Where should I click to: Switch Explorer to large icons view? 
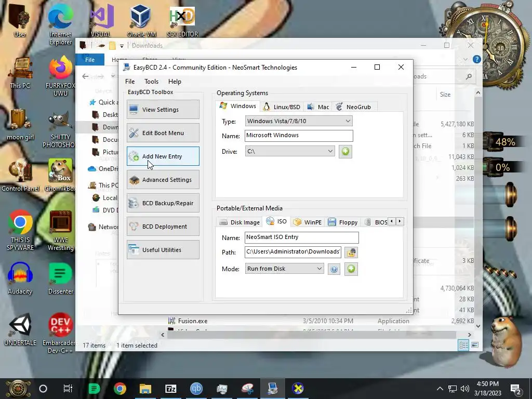pos(475,345)
